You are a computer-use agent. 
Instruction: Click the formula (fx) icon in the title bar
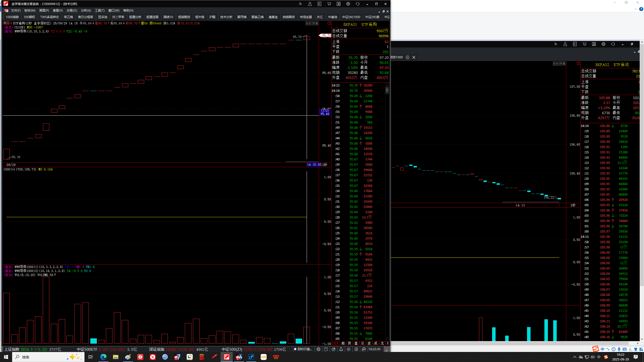339,4
